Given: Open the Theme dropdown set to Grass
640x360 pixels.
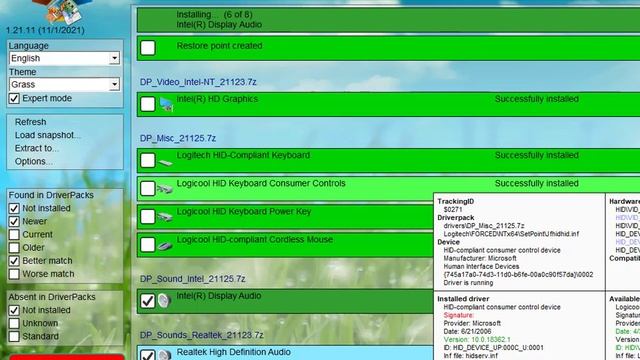Looking at the screenshot, I should tap(64, 84).
